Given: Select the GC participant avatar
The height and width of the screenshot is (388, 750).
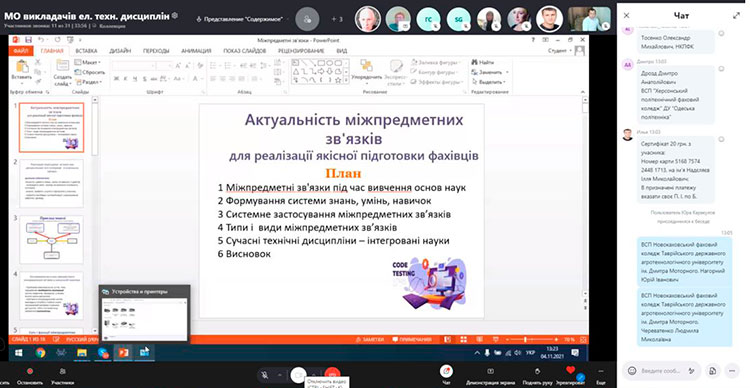Looking at the screenshot, I should click(x=428, y=20).
